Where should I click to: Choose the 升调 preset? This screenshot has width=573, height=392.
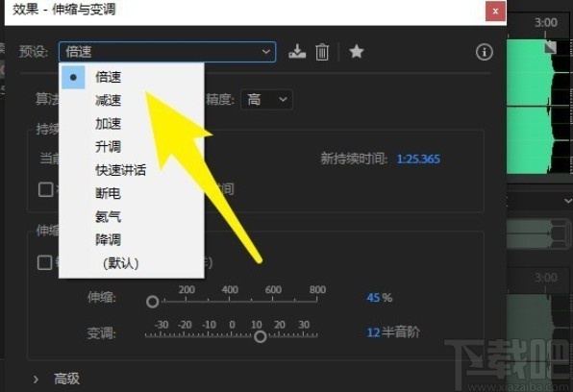pos(132,147)
